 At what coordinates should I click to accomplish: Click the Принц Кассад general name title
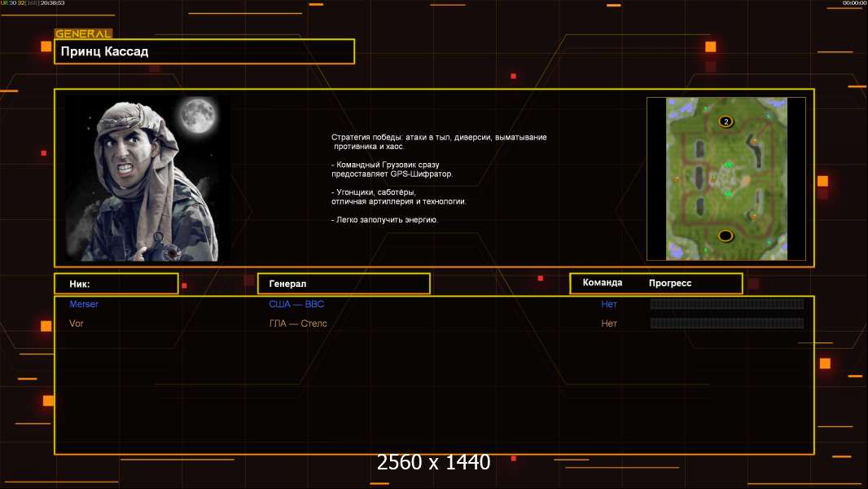click(x=104, y=51)
